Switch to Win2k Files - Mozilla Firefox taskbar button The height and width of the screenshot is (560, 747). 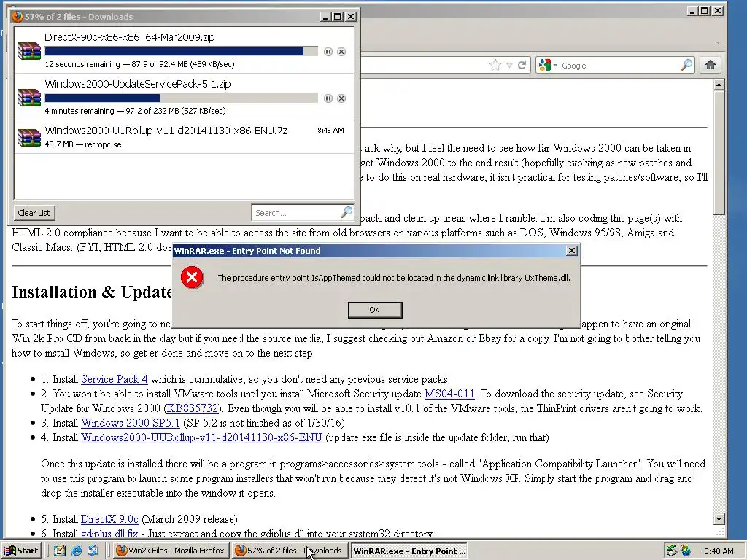tap(171, 551)
